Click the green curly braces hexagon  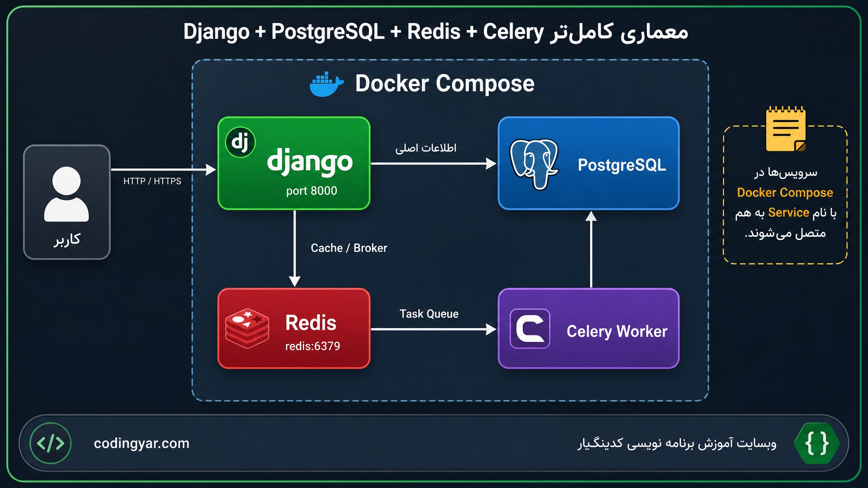(817, 443)
